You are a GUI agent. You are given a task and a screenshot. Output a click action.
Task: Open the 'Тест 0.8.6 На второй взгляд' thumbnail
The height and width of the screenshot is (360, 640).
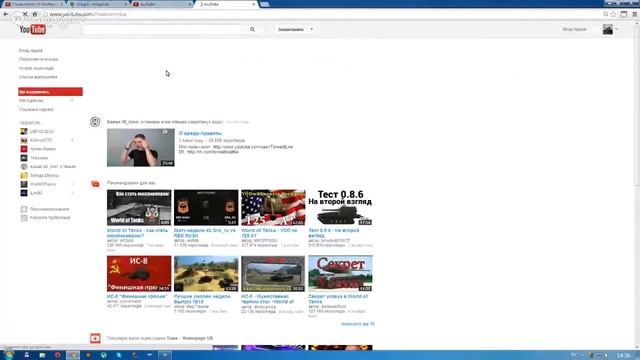pyautogui.click(x=340, y=207)
